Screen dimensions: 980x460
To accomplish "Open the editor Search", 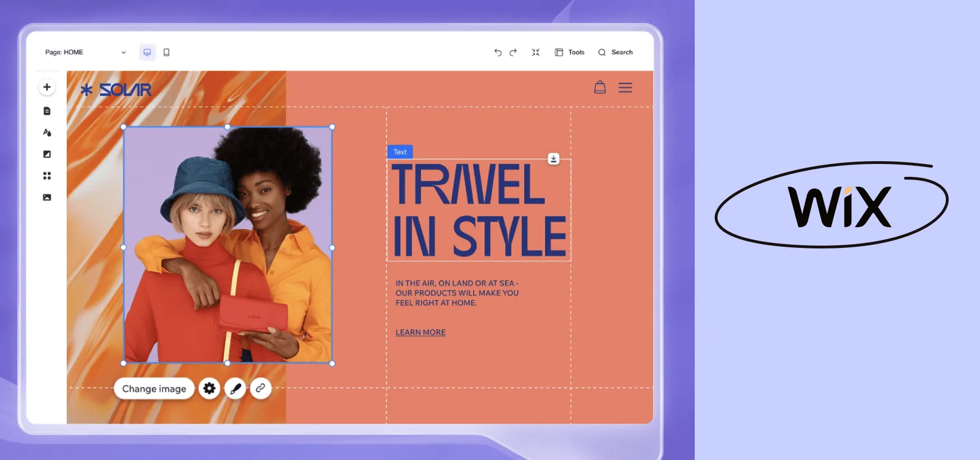I will (615, 52).
